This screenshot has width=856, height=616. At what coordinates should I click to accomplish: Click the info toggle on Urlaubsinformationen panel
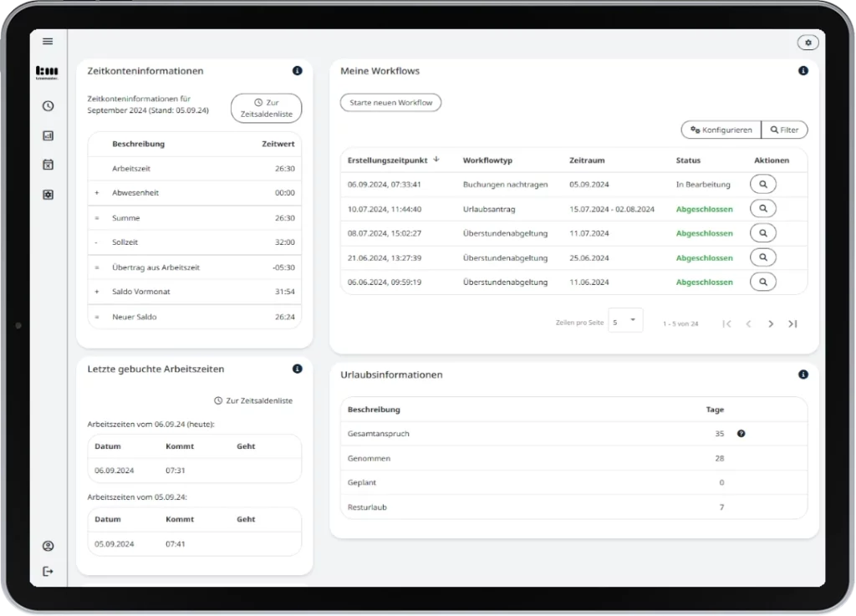(x=803, y=374)
